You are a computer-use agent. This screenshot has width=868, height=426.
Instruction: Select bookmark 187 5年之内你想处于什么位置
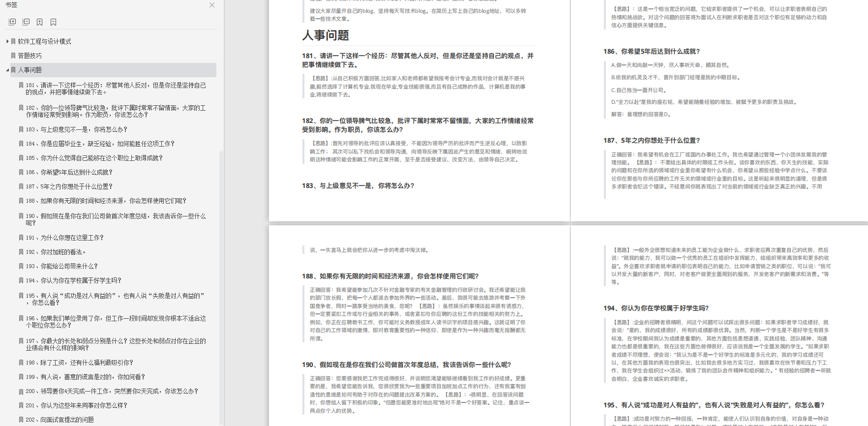(x=69, y=186)
